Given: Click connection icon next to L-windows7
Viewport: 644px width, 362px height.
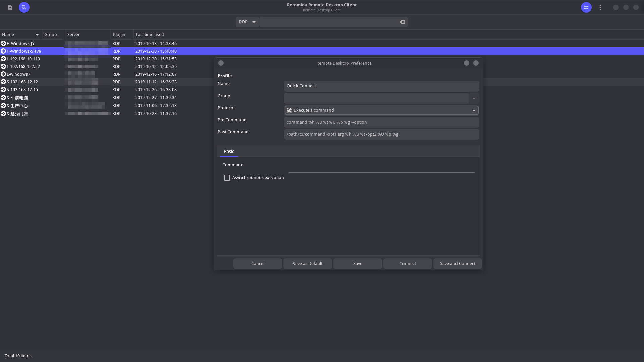Looking at the screenshot, I should 3,74.
